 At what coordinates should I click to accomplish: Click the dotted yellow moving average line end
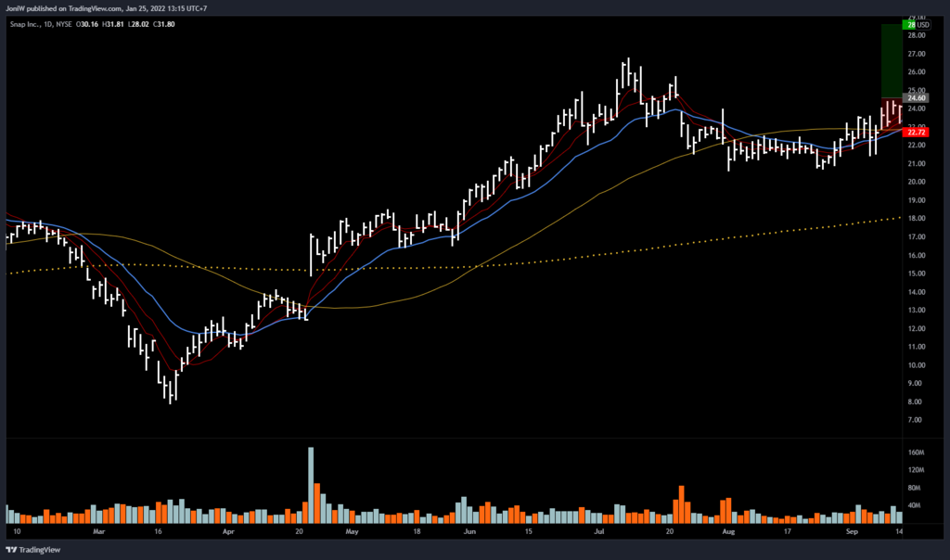(x=898, y=218)
